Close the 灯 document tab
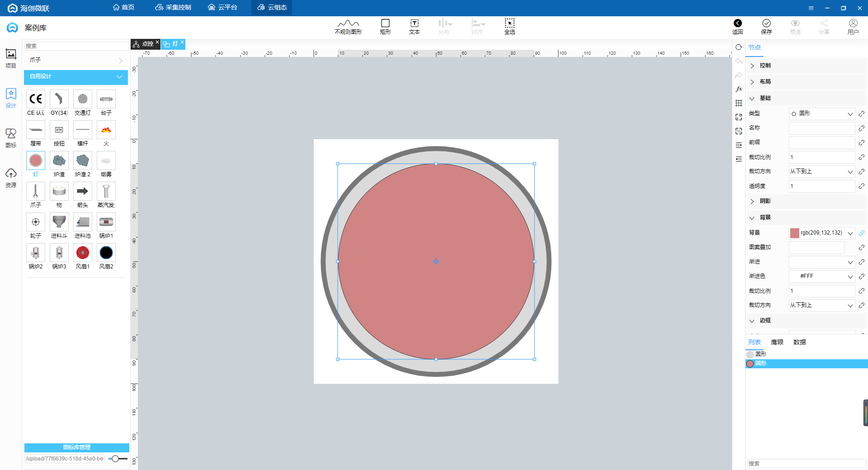This screenshot has width=868, height=470. pyautogui.click(x=182, y=42)
